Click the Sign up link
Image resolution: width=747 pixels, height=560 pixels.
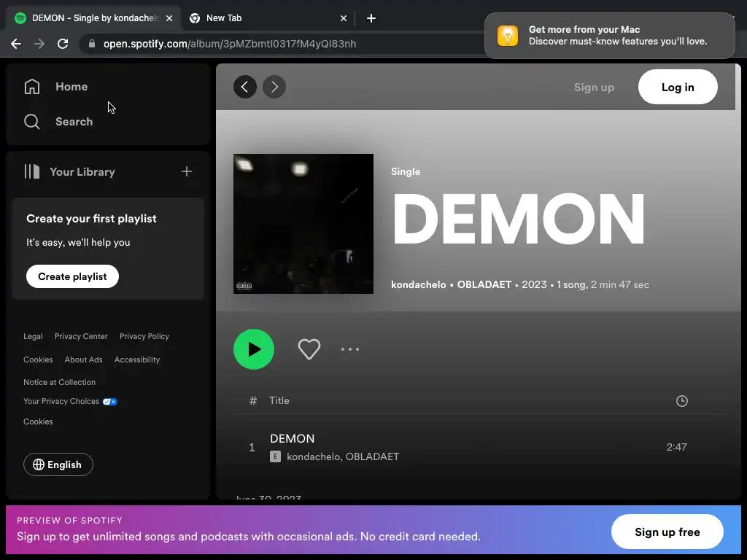tap(594, 87)
